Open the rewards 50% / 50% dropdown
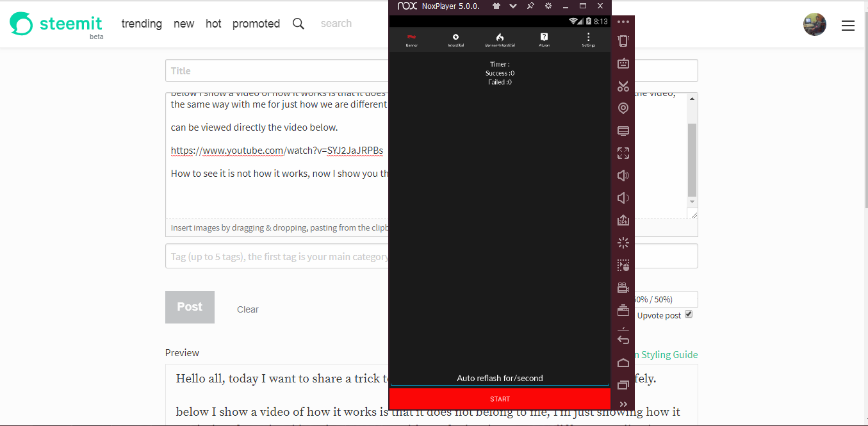 (666, 299)
